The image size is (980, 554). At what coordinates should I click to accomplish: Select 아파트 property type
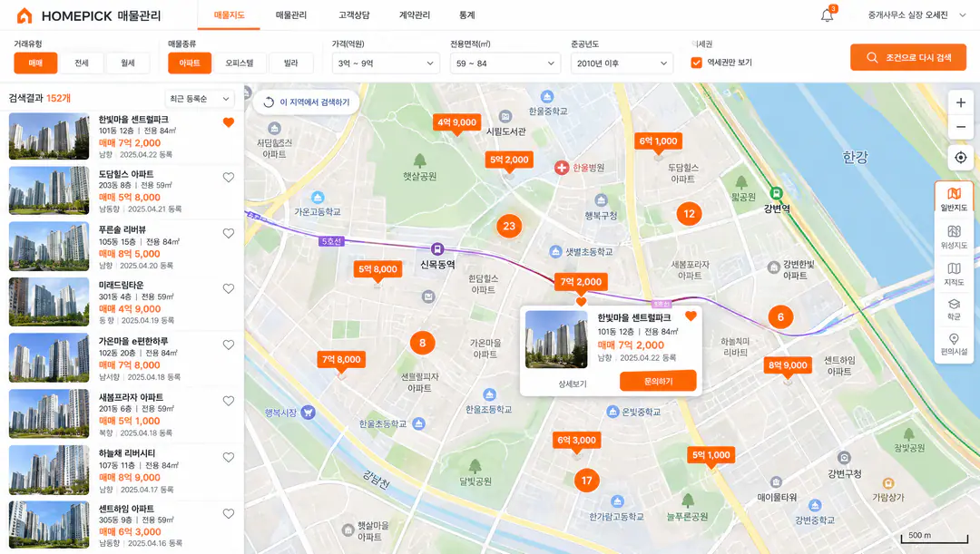pos(190,63)
